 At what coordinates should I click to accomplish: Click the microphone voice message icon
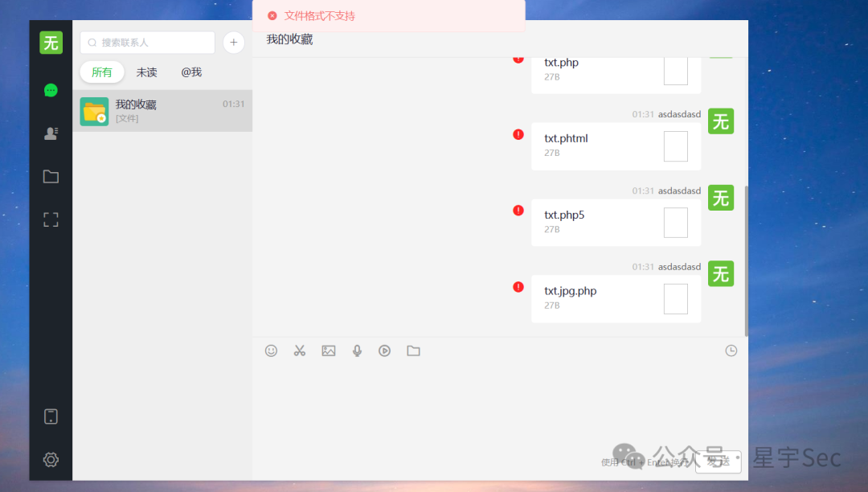[357, 351]
